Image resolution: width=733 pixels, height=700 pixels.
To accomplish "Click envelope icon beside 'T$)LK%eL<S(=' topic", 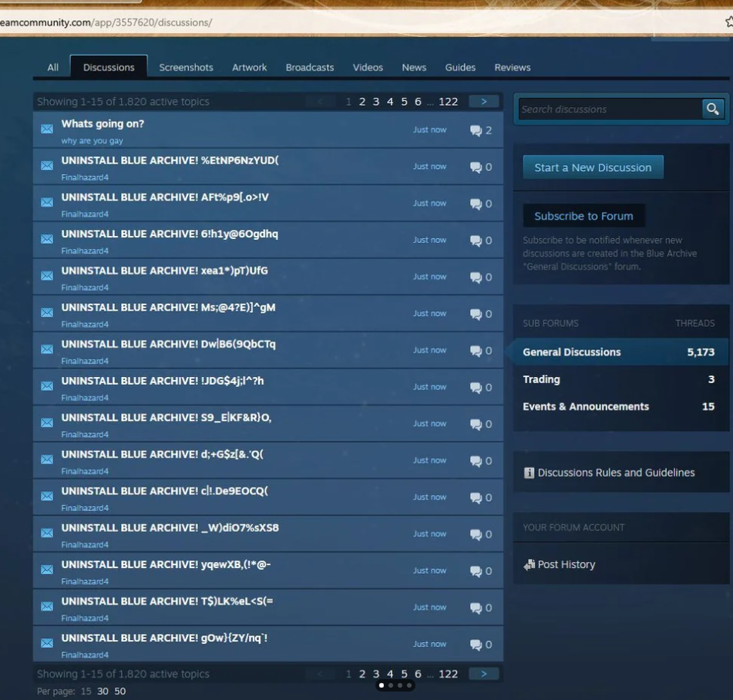I will [47, 607].
